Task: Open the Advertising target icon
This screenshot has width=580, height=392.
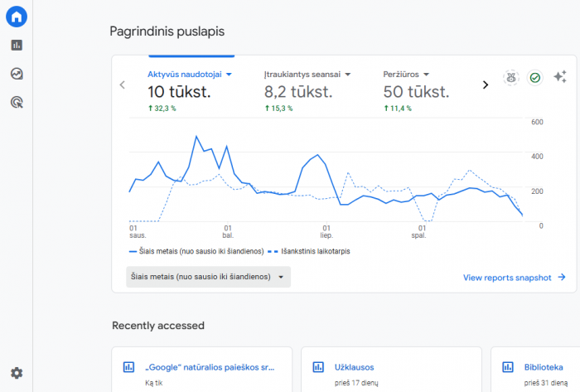Action: (17, 102)
